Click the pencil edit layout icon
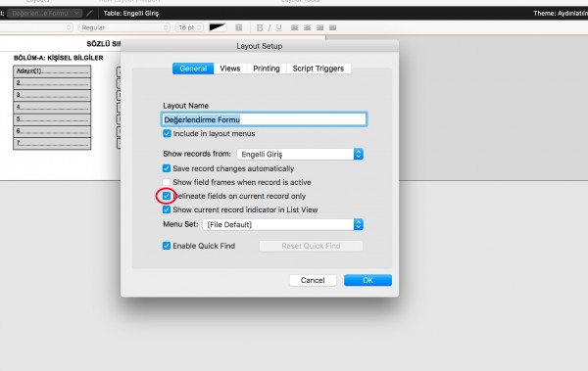Screen dimensions: 588x371 click(x=89, y=13)
